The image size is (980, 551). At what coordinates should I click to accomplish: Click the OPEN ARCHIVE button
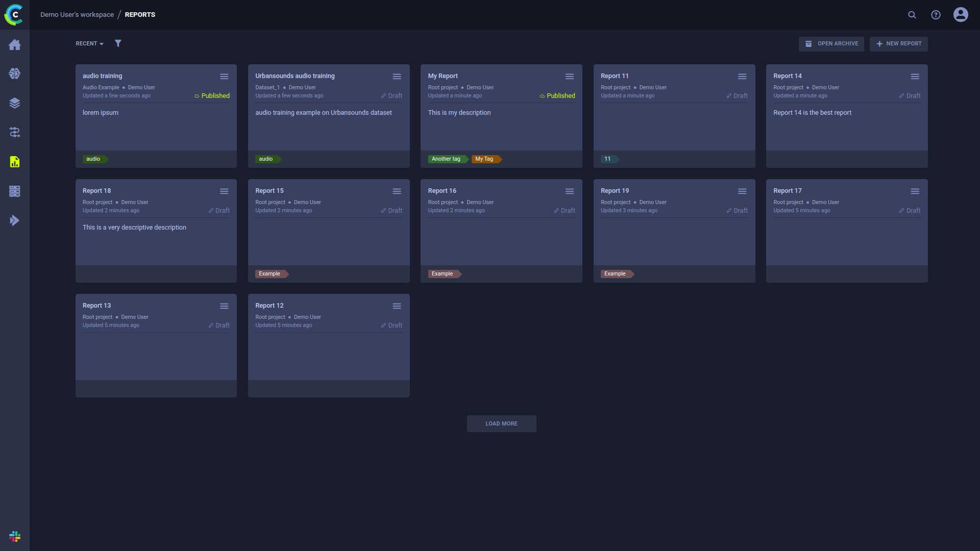point(831,44)
